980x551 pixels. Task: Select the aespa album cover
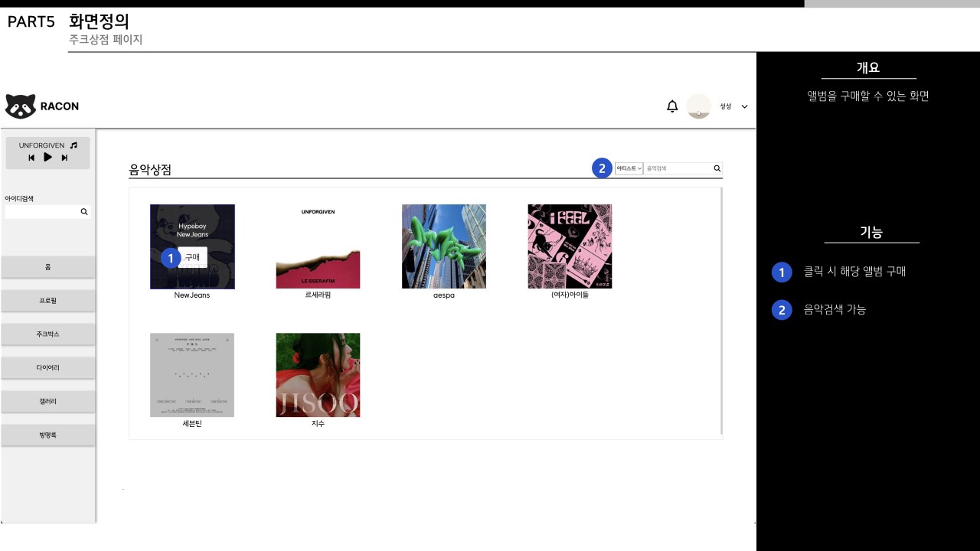tap(444, 246)
